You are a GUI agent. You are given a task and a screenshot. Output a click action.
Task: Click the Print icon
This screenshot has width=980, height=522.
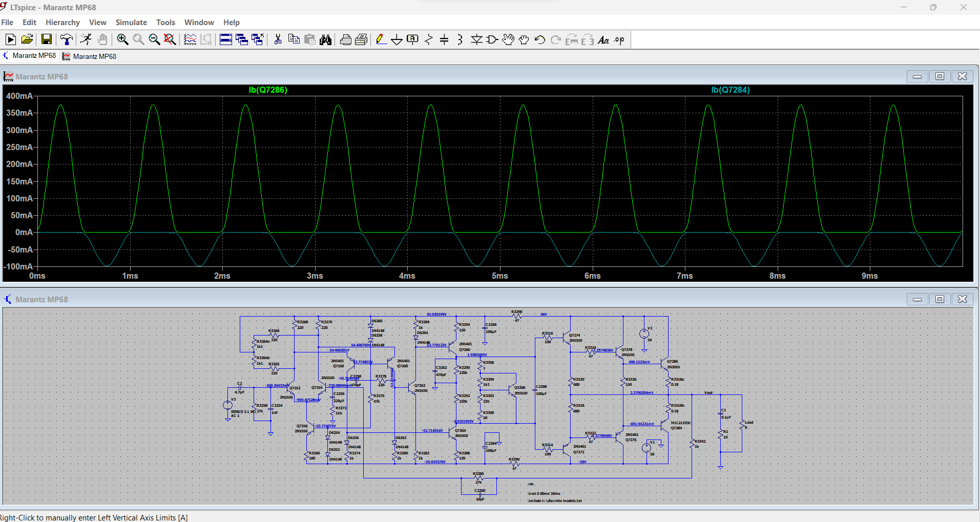tap(362, 40)
